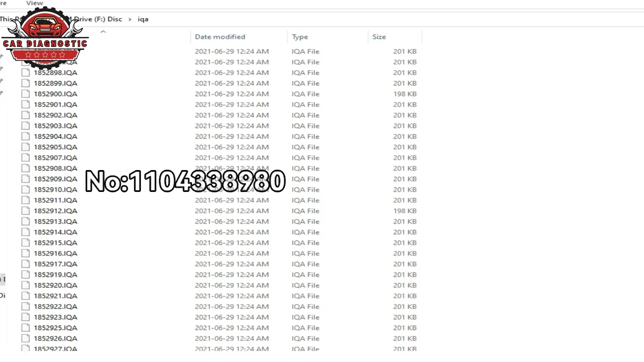Click the 201 KB size of 1852926.IQA
Screen dimensions: 644x362
(x=405, y=338)
